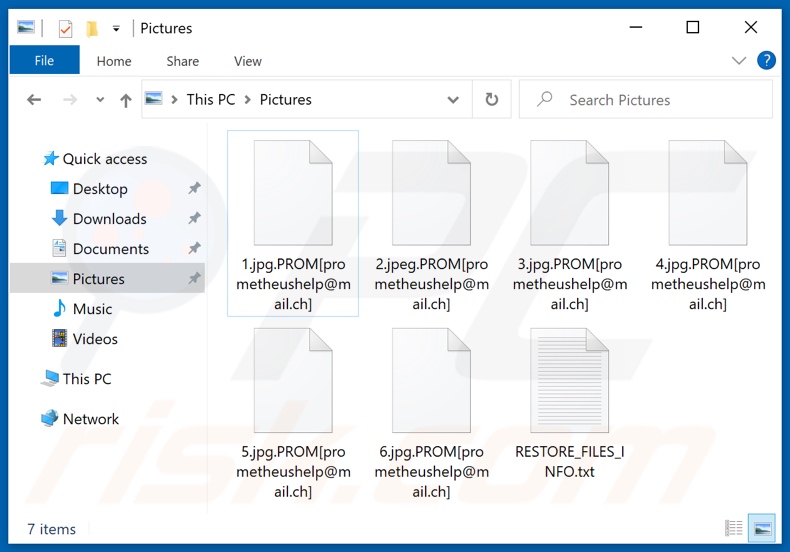Select the 3.jpg.PROM encrypted file

coord(569,225)
